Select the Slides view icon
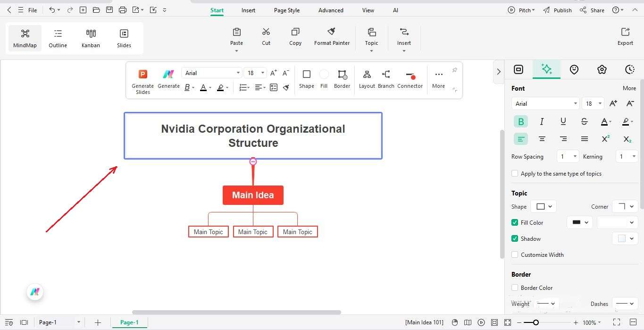 pos(124,38)
